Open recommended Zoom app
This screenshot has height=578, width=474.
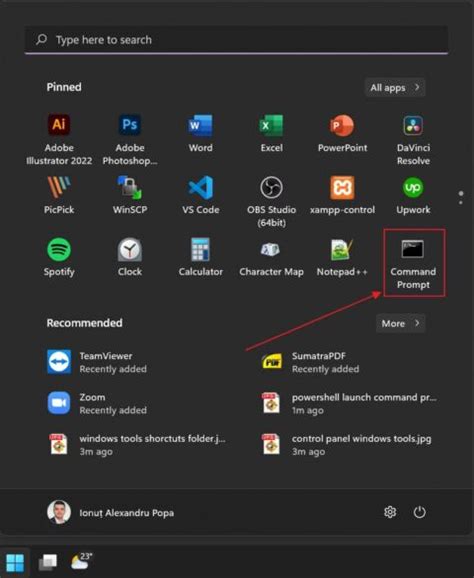pyautogui.click(x=97, y=403)
